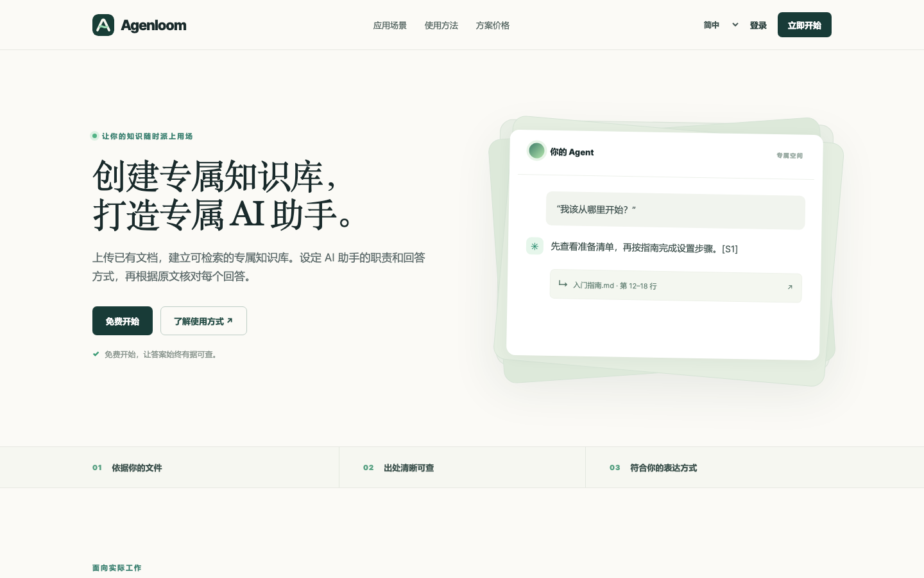The height and width of the screenshot is (578, 924).
Task: Click the “我该从哪里开始？” message bubble
Action: click(x=675, y=211)
